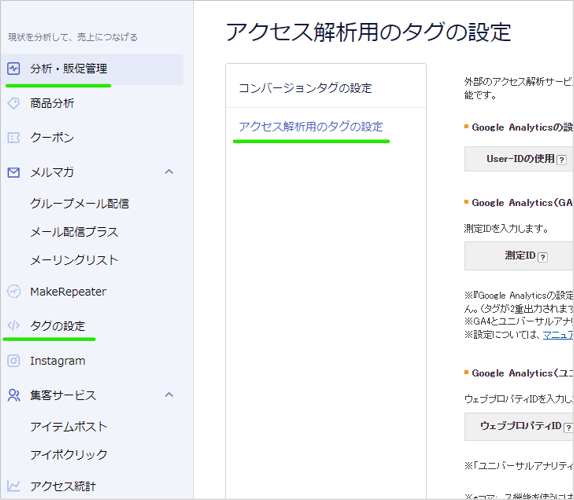Open グループメール配信 submenu item
The width and height of the screenshot is (574, 500).
pyautogui.click(x=79, y=204)
